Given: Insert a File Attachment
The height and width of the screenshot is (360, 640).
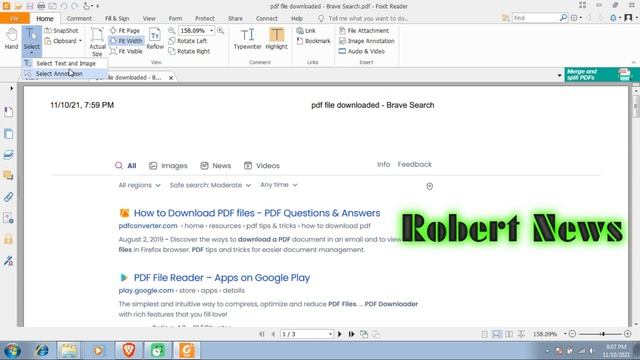Looking at the screenshot, I should [364, 31].
